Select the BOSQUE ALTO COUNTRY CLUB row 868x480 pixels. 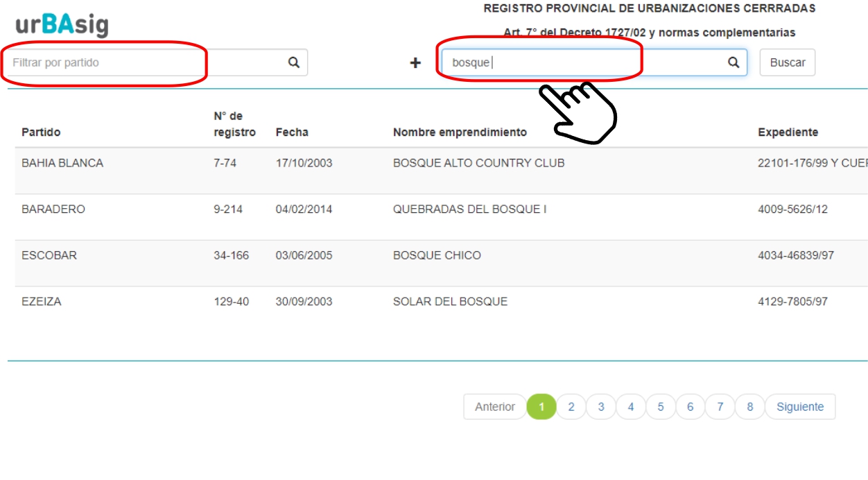tap(478, 164)
